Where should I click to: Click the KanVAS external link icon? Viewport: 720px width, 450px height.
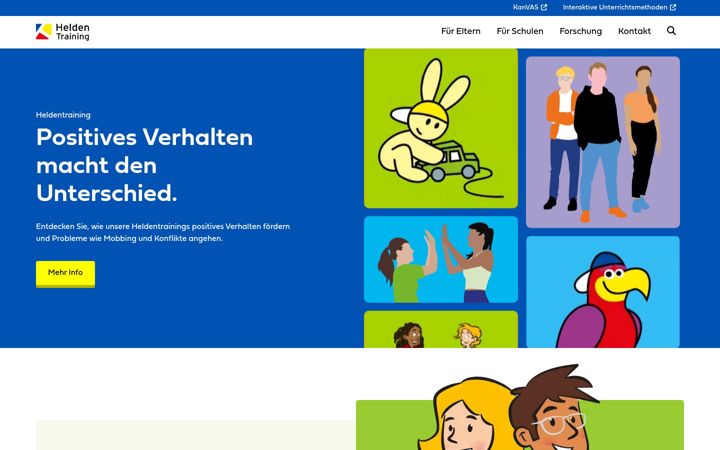click(x=544, y=7)
